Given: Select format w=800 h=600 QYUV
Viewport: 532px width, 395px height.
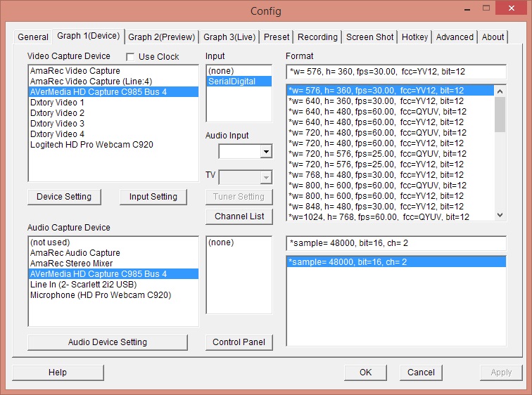Looking at the screenshot, I should (x=390, y=185).
